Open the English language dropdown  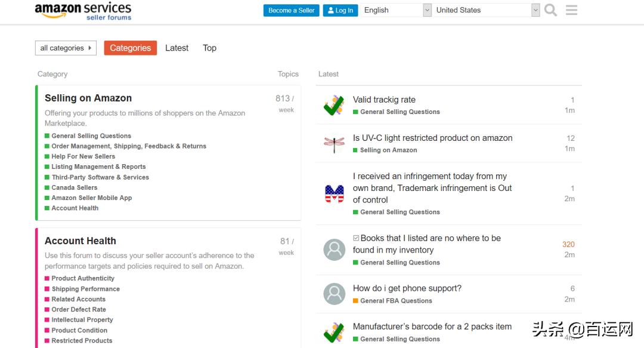coord(396,10)
